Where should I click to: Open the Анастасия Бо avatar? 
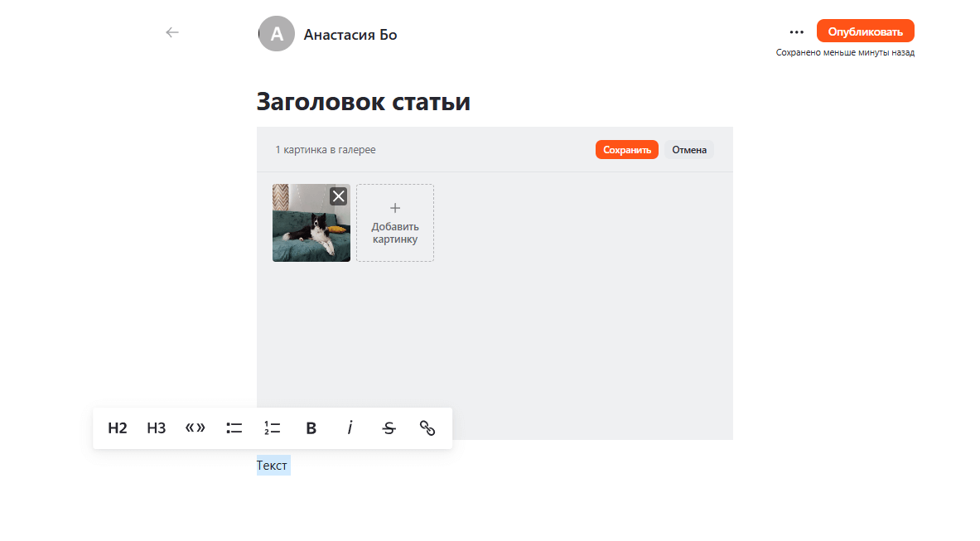(276, 34)
